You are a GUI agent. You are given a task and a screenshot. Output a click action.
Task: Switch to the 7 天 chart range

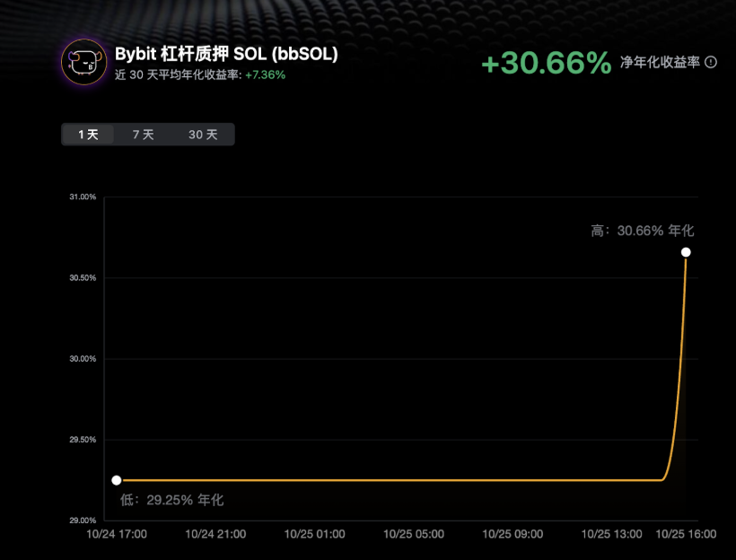tap(144, 135)
